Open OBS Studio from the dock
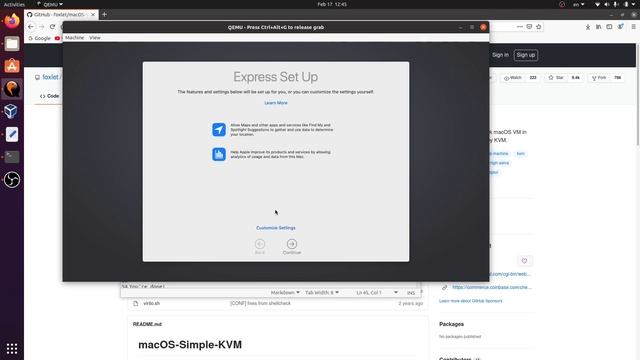640x360 pixels. coord(12,180)
